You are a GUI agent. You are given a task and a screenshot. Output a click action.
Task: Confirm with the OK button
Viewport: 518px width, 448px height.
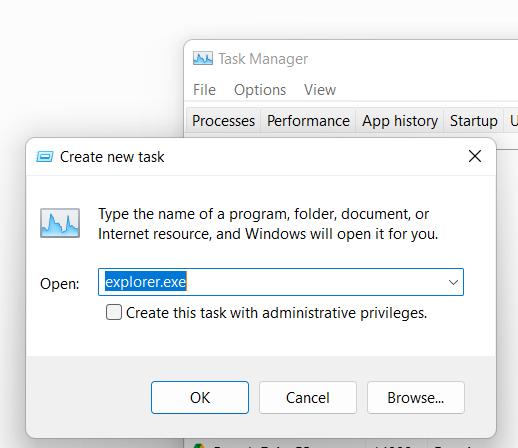[x=200, y=398]
